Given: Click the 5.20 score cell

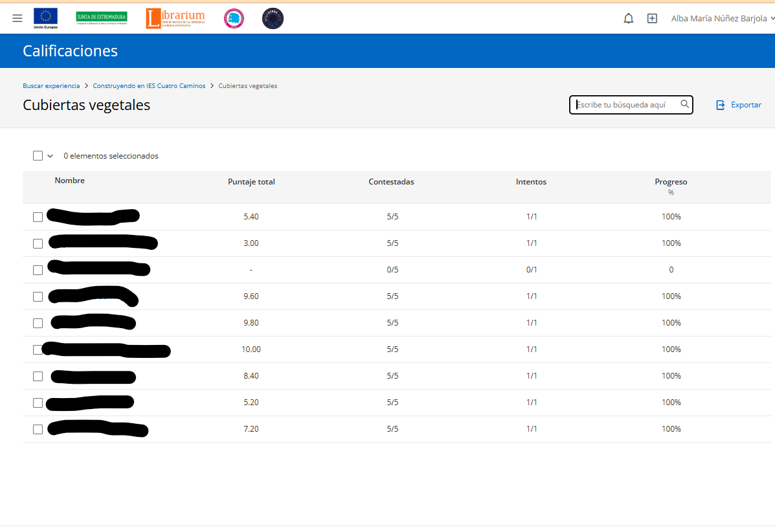Looking at the screenshot, I should (251, 402).
